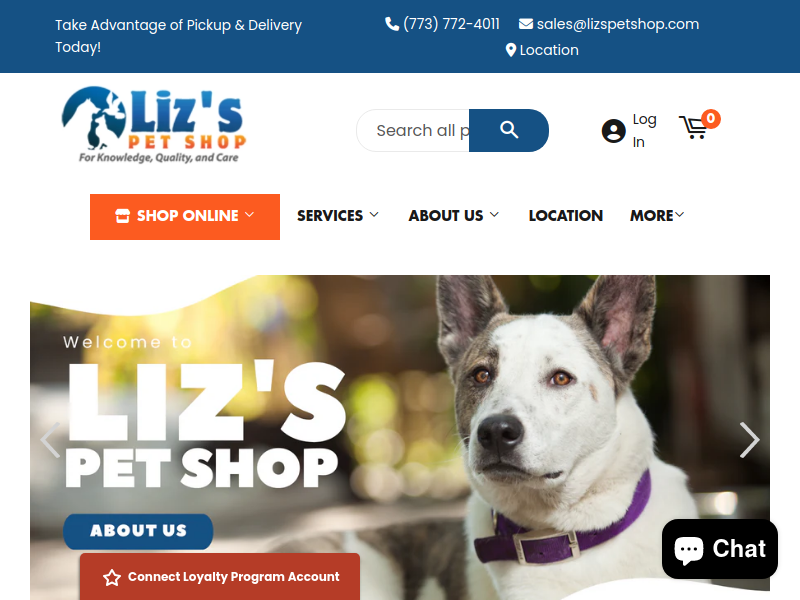Click the magnifying glass search button

509,130
